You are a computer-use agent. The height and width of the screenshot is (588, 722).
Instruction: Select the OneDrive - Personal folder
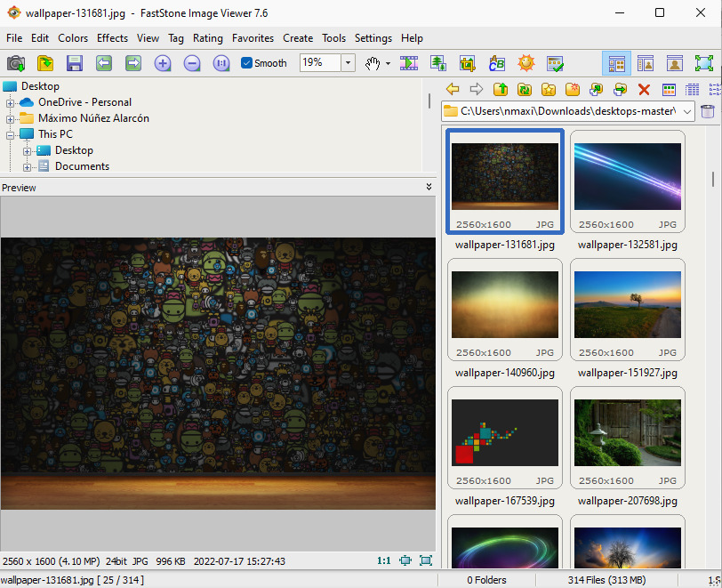tap(84, 102)
